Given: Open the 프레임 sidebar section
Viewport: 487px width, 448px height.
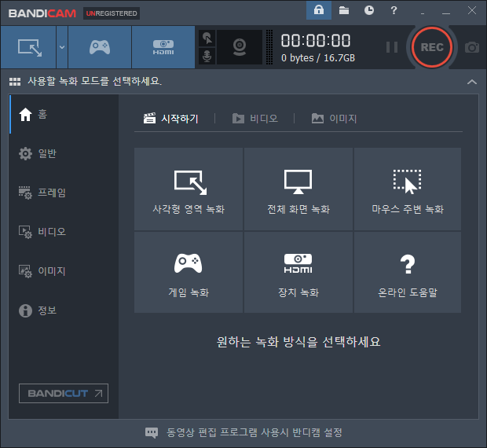Looking at the screenshot, I should coord(64,193).
